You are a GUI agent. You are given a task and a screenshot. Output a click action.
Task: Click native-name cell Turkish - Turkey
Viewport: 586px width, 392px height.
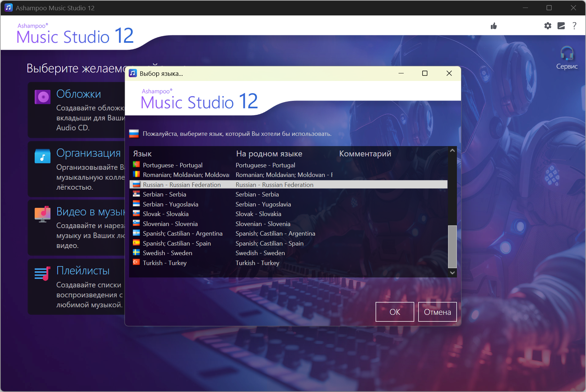click(x=257, y=263)
